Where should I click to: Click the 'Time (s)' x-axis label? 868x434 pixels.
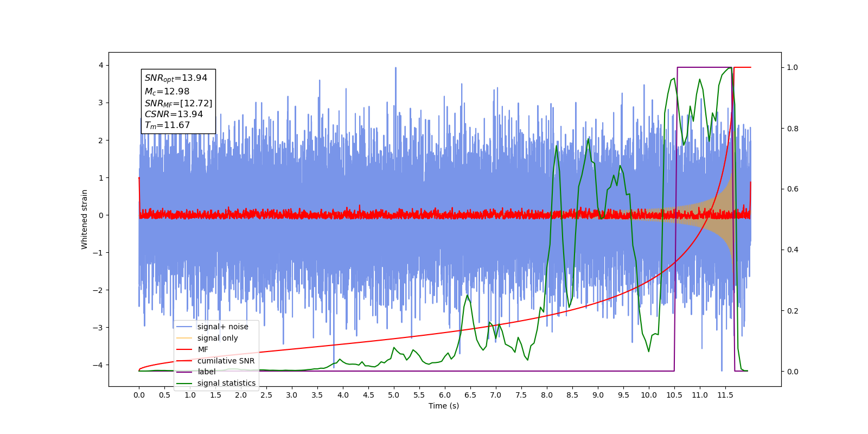(x=444, y=406)
